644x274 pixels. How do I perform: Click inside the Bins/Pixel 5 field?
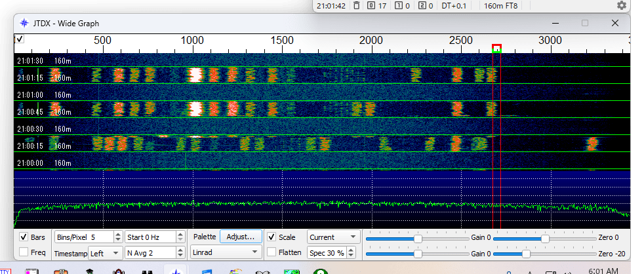[x=85, y=237]
